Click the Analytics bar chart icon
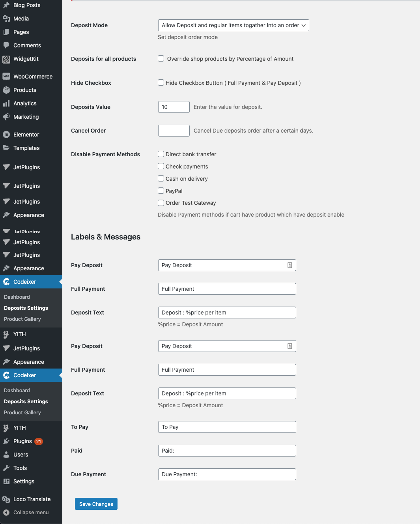Image resolution: width=420 pixels, height=524 pixels. (x=6, y=103)
